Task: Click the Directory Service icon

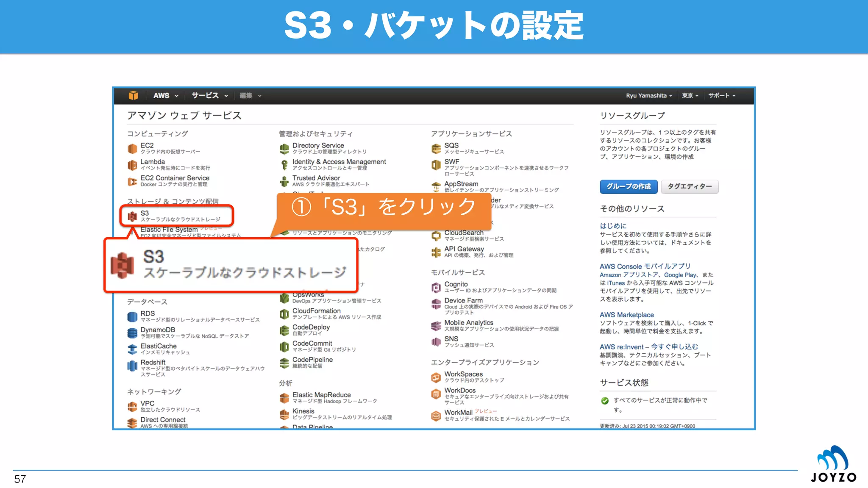Action: coord(284,149)
